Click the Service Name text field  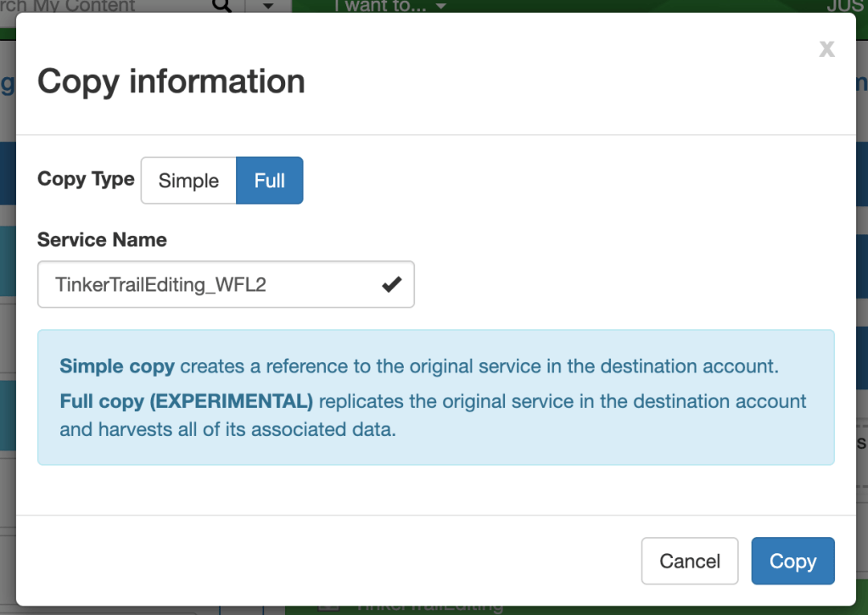(x=212, y=284)
